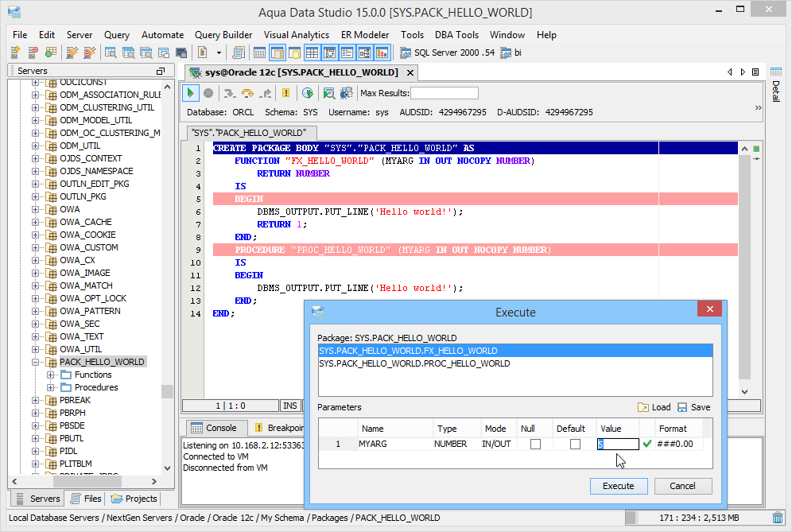Screen dimensions: 792x532
Task: Click the Detail side panel icon
Action: click(x=776, y=72)
